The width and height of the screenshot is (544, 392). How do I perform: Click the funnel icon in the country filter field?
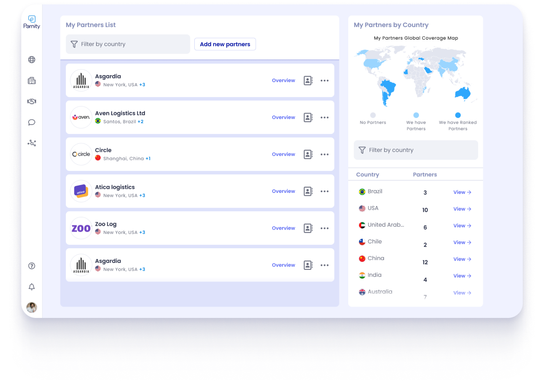pos(74,44)
